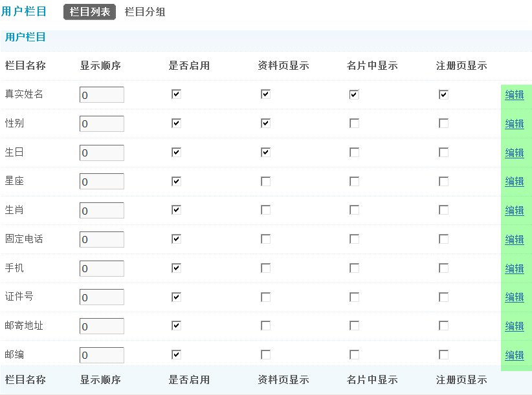Edit the 手机 field entry
The width and height of the screenshot is (532, 395).
pos(514,268)
